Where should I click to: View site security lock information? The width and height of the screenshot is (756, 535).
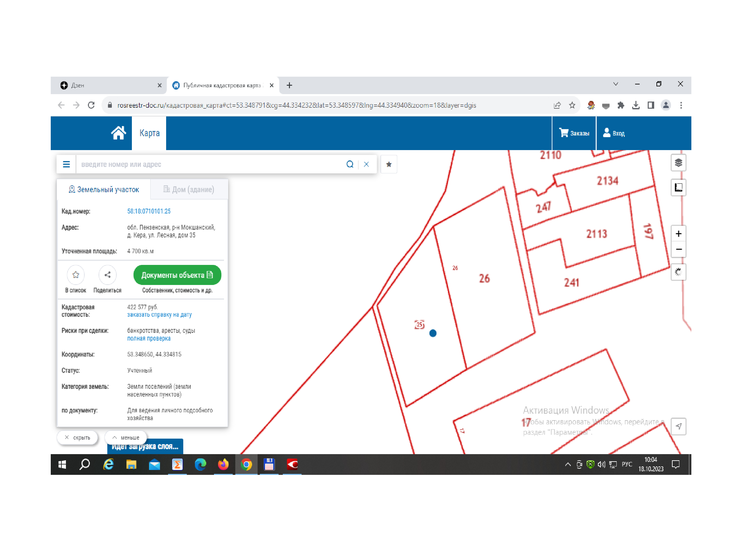tap(110, 105)
